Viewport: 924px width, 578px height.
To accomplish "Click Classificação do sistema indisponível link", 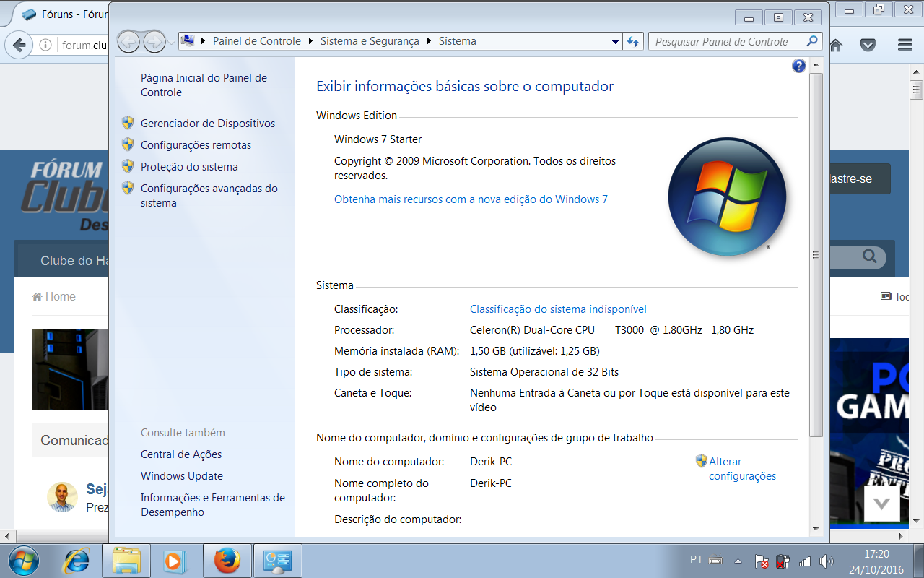I will pos(558,309).
